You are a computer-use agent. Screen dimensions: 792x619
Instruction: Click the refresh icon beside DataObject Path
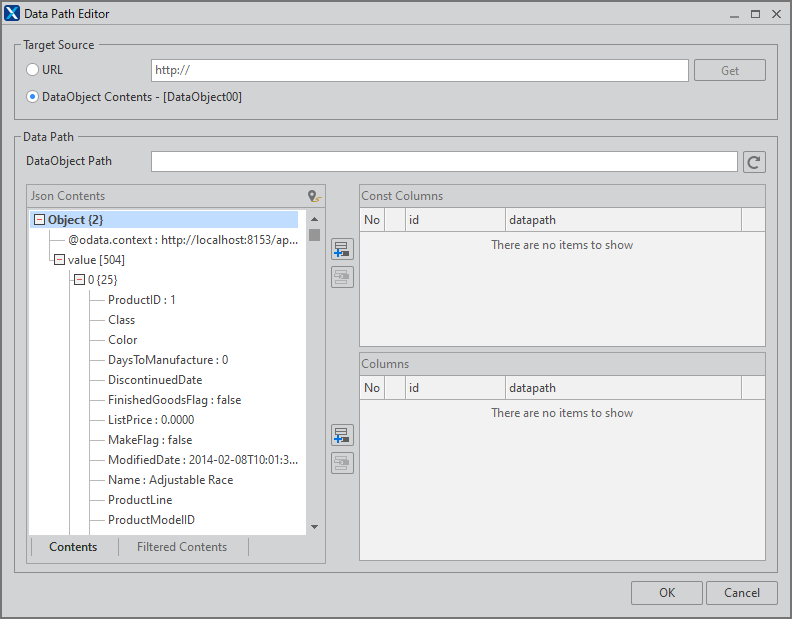pos(754,162)
